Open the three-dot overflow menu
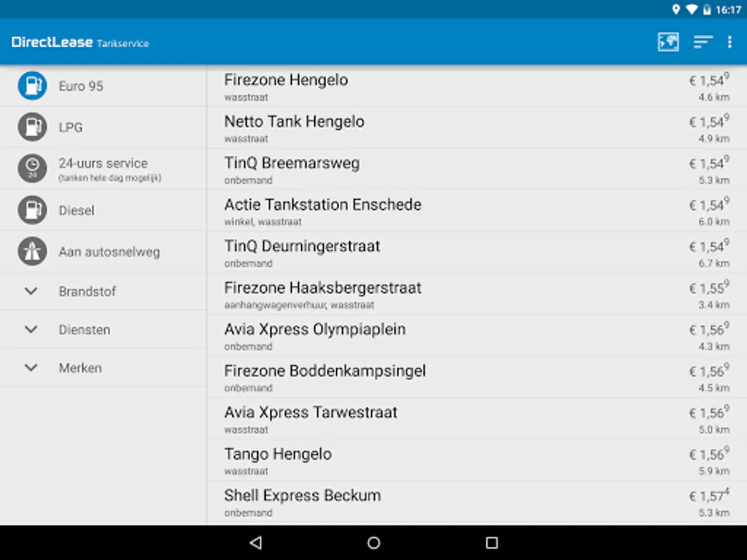 coord(730,42)
